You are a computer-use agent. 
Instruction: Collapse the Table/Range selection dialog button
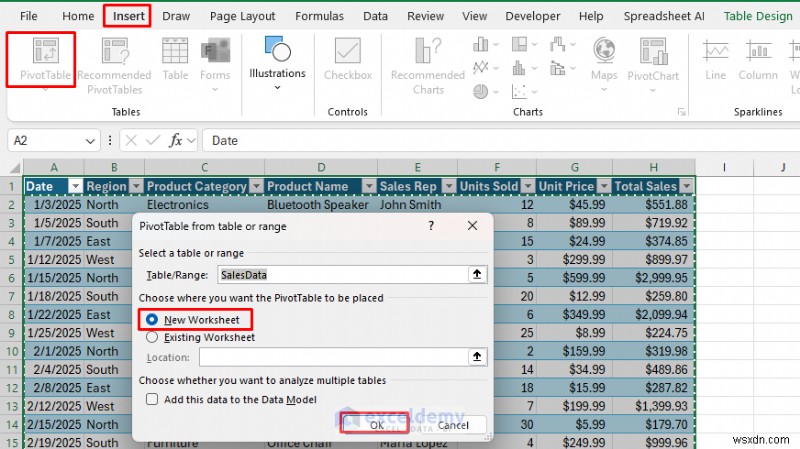(477, 275)
